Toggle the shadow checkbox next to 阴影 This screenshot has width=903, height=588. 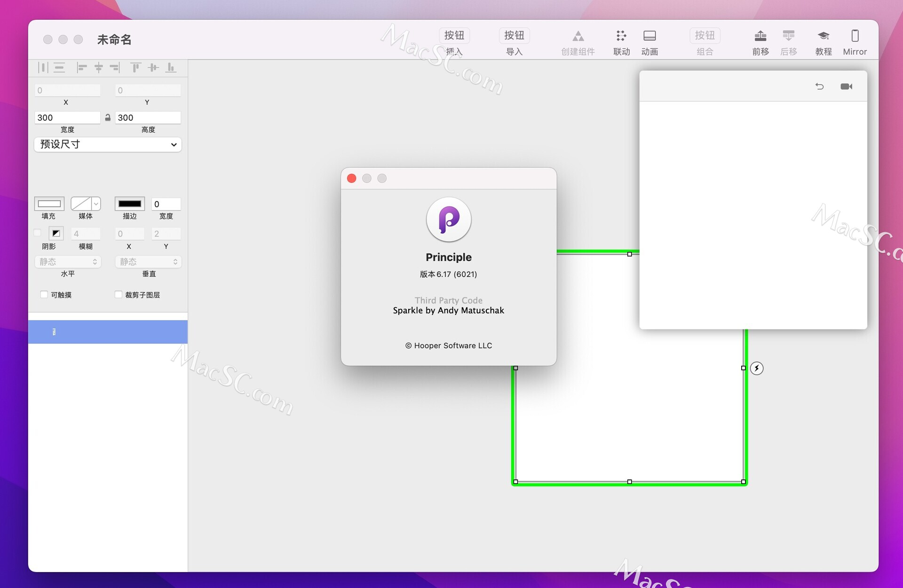[38, 233]
